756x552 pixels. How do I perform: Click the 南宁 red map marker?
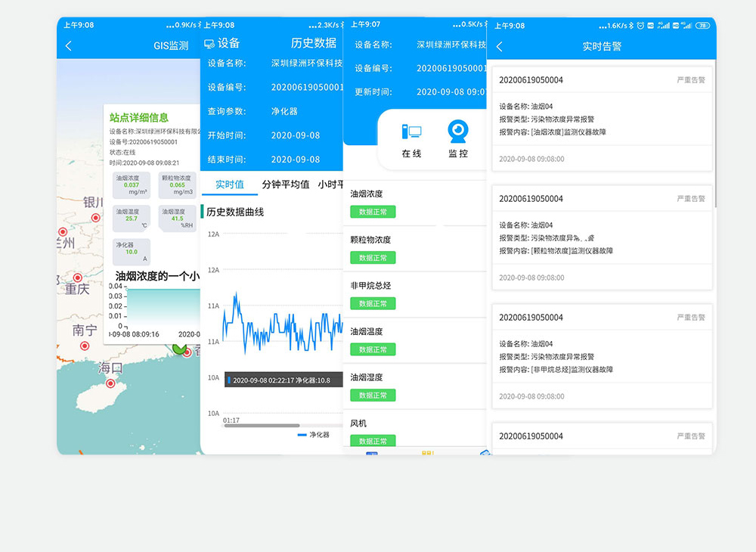84,346
